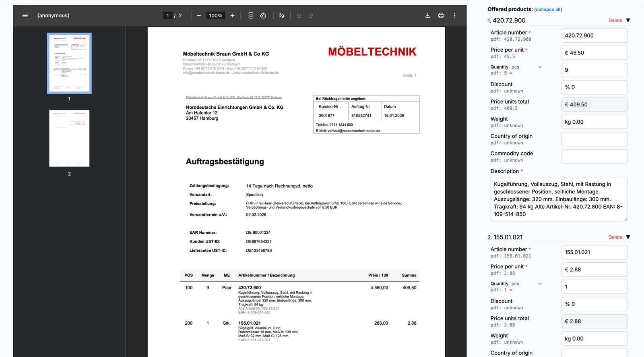Collapse product 155.01.021 with the triangle
The width and height of the screenshot is (644, 357).
click(628, 237)
